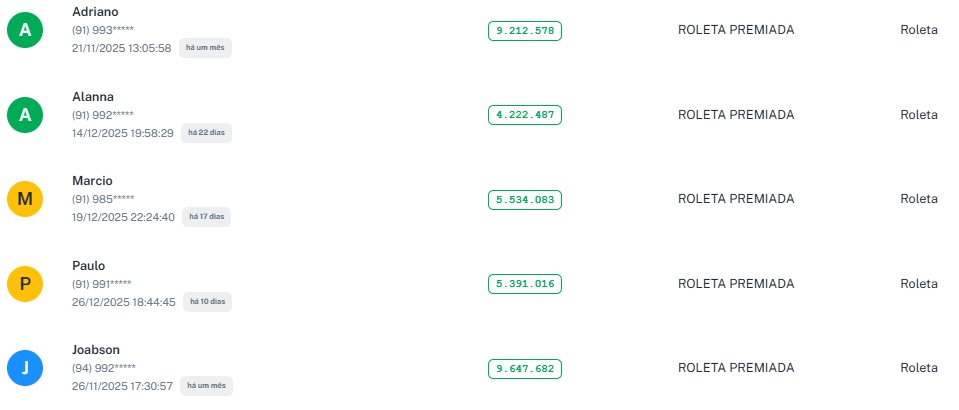This screenshot has width=959, height=410.
Task: Click the code badge 9.212.578
Action: pos(525,31)
